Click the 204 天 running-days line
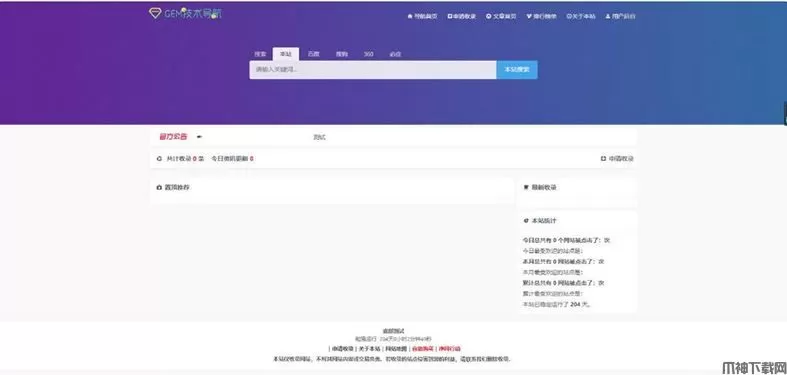This screenshot has width=787, height=375. tap(557, 304)
